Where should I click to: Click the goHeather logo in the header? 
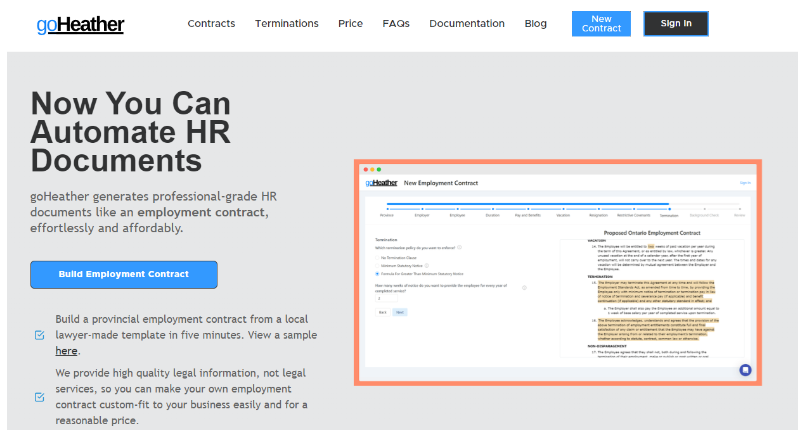[80, 24]
